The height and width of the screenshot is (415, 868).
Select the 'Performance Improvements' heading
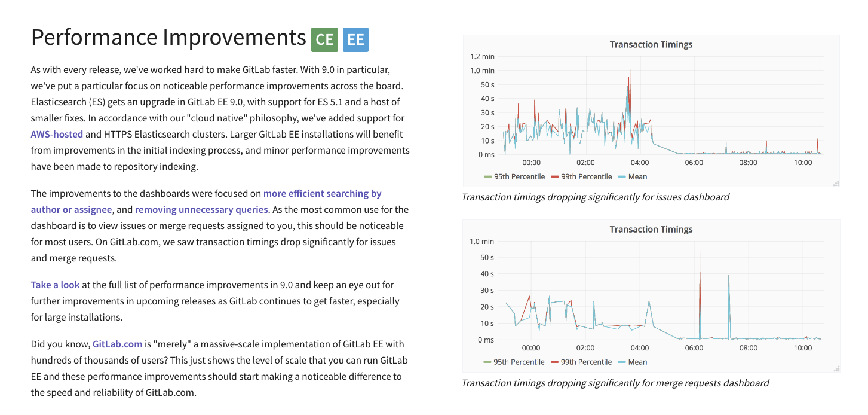168,37
